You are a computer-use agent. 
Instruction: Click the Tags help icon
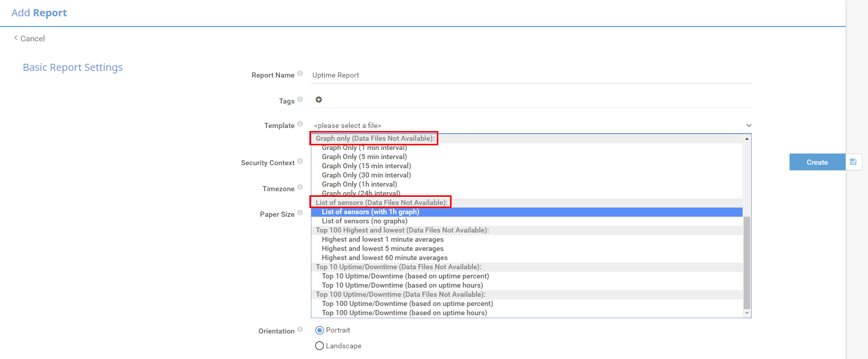click(300, 99)
